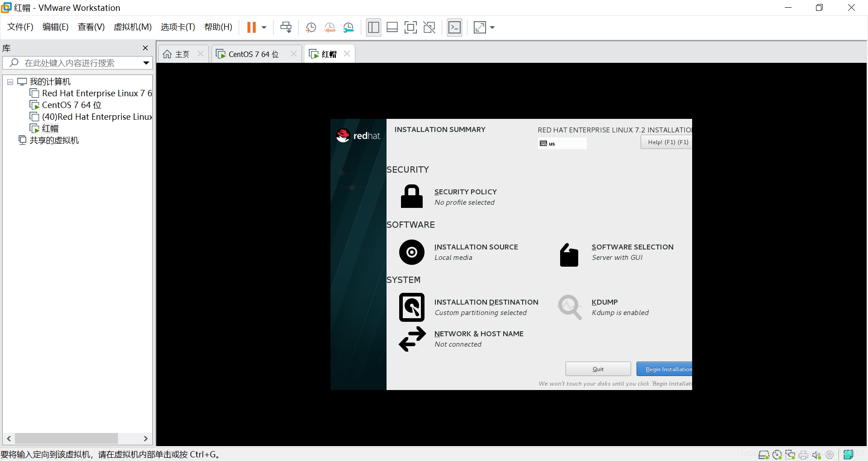Image resolution: width=868 pixels, height=461 pixels.
Task: Open the snapshot manager icon
Action: (x=348, y=28)
